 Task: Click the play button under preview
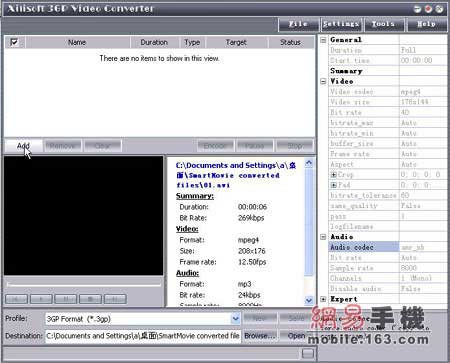[x=41, y=299]
